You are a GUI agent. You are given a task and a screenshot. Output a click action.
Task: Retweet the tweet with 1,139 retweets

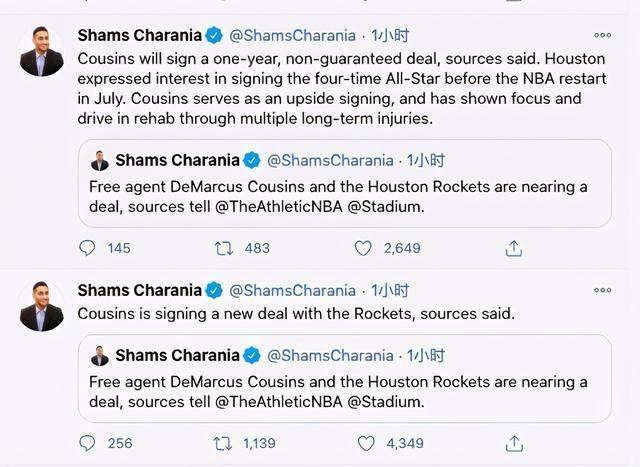click(223, 443)
